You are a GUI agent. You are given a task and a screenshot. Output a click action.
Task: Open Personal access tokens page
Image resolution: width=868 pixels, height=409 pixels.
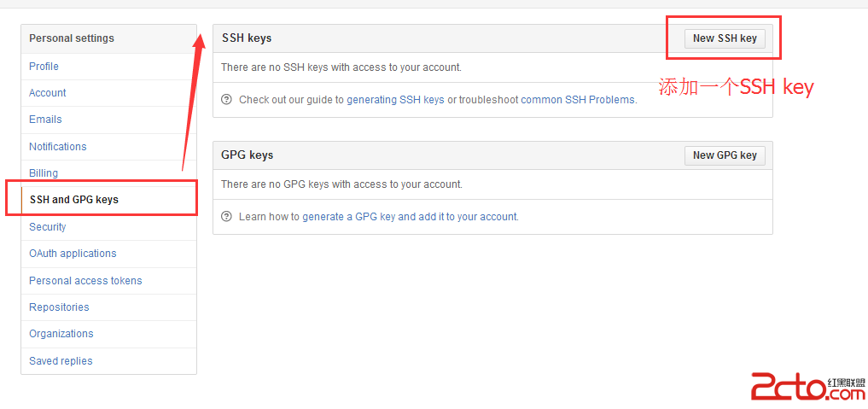pyautogui.click(x=85, y=281)
